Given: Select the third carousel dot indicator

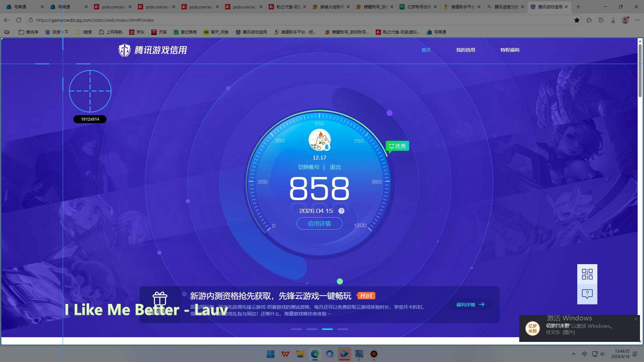Looking at the screenshot, I should (327, 329).
